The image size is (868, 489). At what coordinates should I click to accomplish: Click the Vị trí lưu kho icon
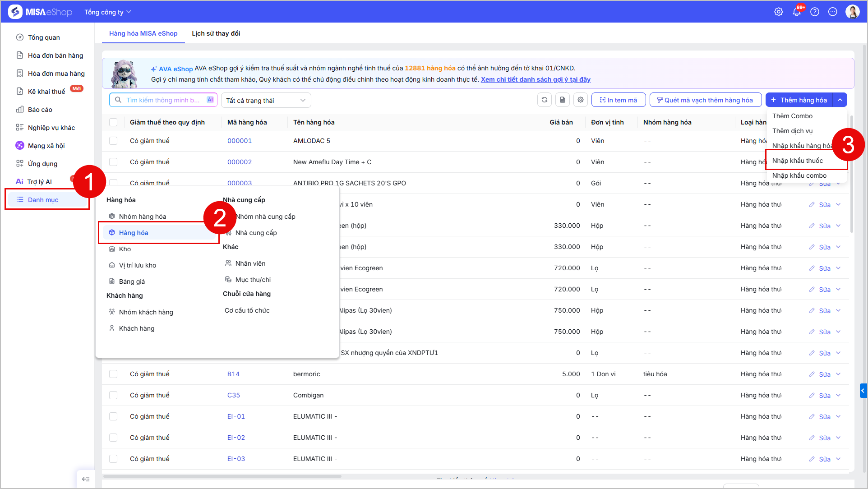click(112, 265)
